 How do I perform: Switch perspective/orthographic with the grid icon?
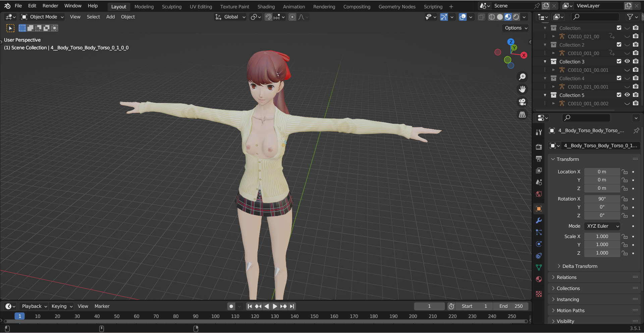point(522,115)
